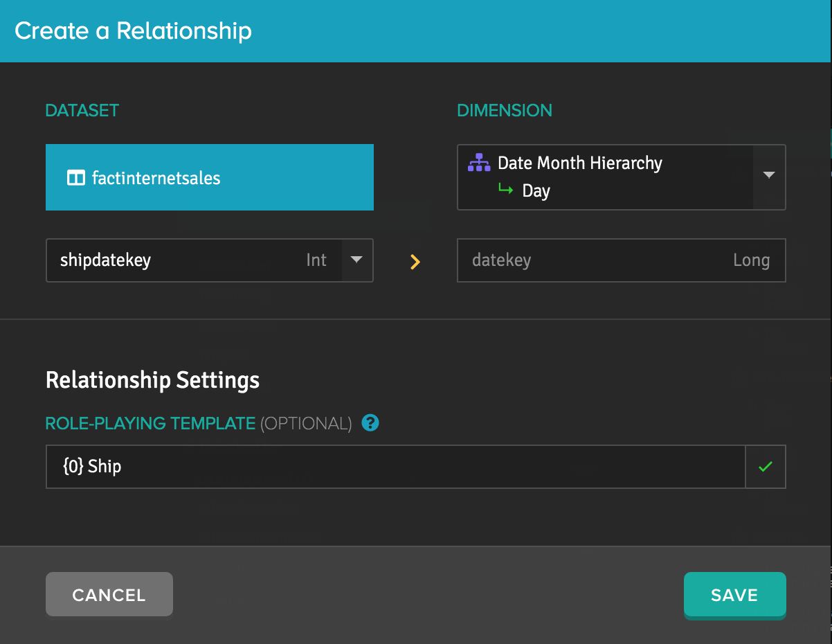This screenshot has width=832, height=644.
Task: Expand the shipdatekey column dropdown
Action: (356, 260)
